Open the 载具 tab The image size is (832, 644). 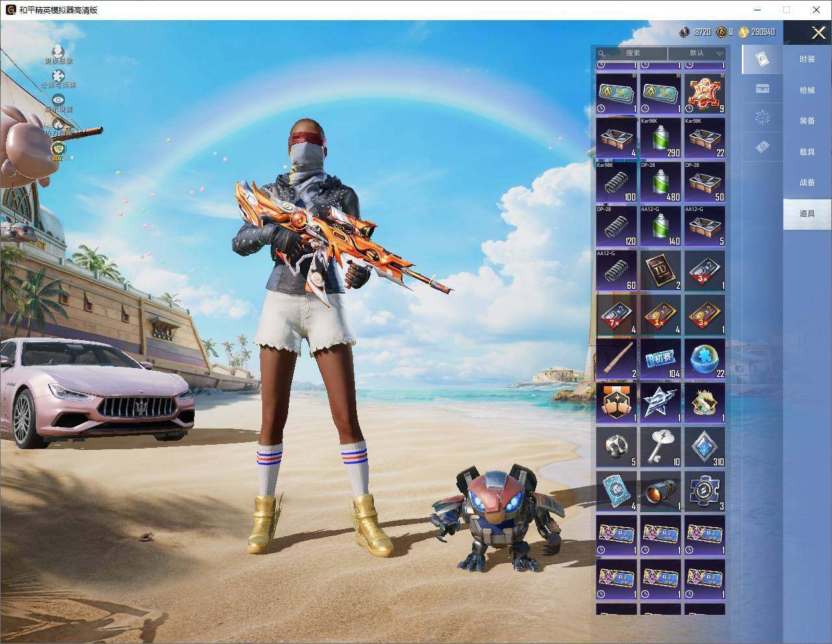(807, 152)
